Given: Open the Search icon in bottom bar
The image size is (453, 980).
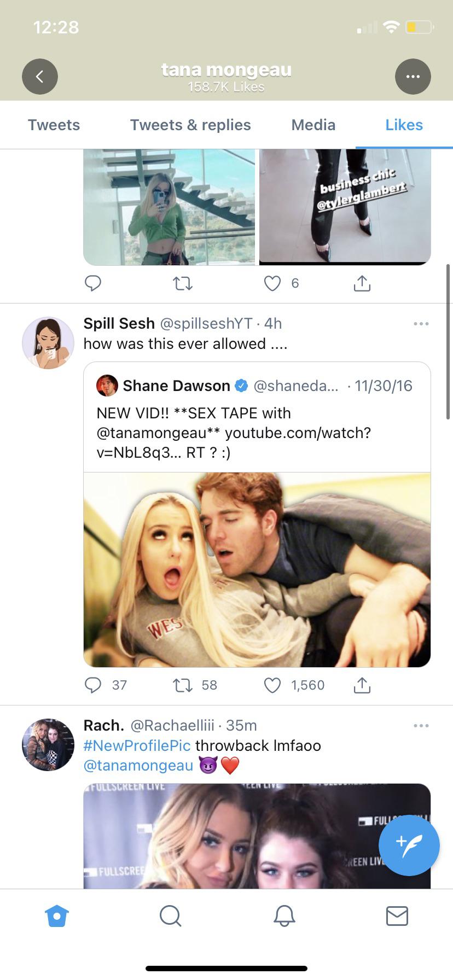Looking at the screenshot, I should 170,915.
